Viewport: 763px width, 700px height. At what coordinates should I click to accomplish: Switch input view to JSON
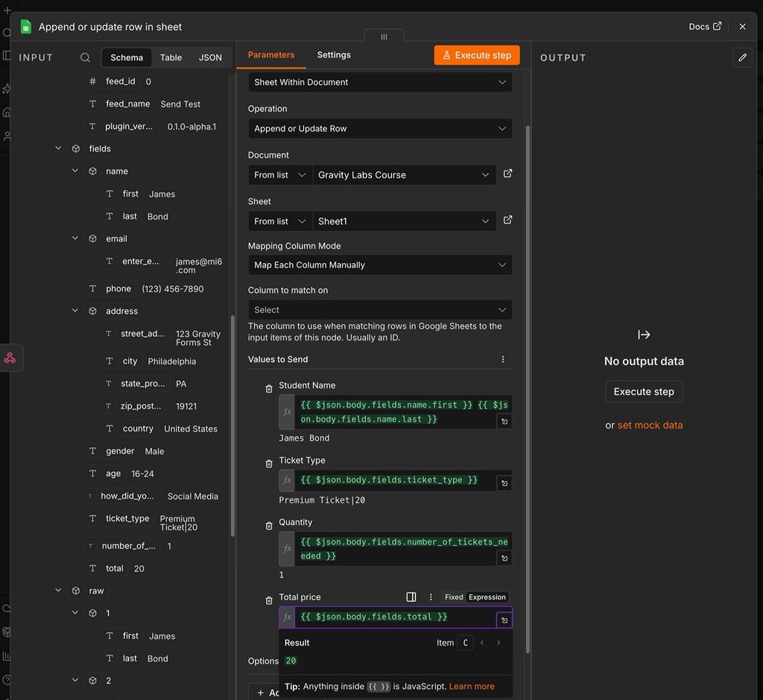pos(210,57)
